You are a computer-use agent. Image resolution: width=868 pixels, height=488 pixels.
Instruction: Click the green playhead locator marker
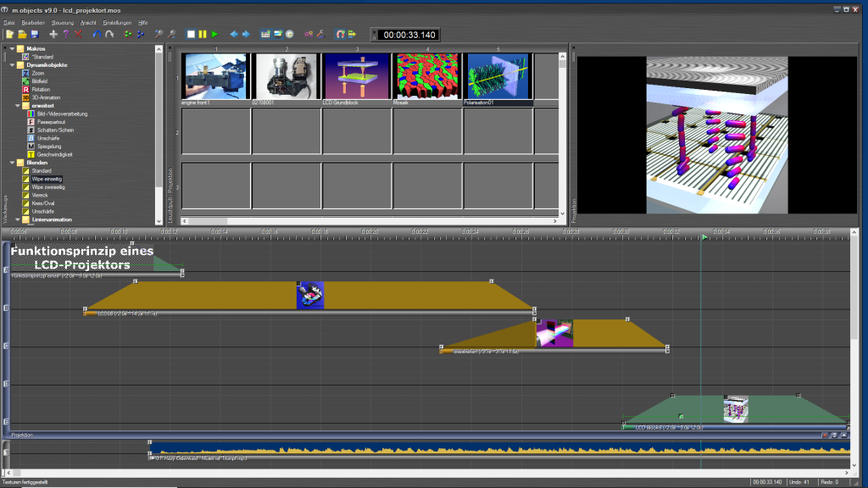[x=704, y=237]
